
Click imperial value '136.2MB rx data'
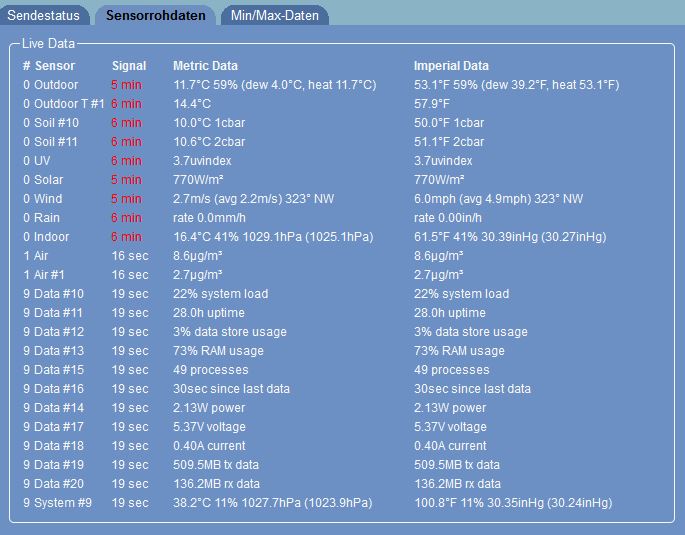(457, 484)
